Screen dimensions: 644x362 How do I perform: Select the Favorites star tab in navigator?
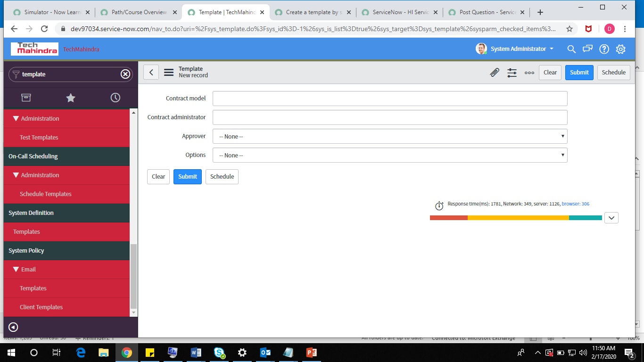pyautogui.click(x=70, y=98)
